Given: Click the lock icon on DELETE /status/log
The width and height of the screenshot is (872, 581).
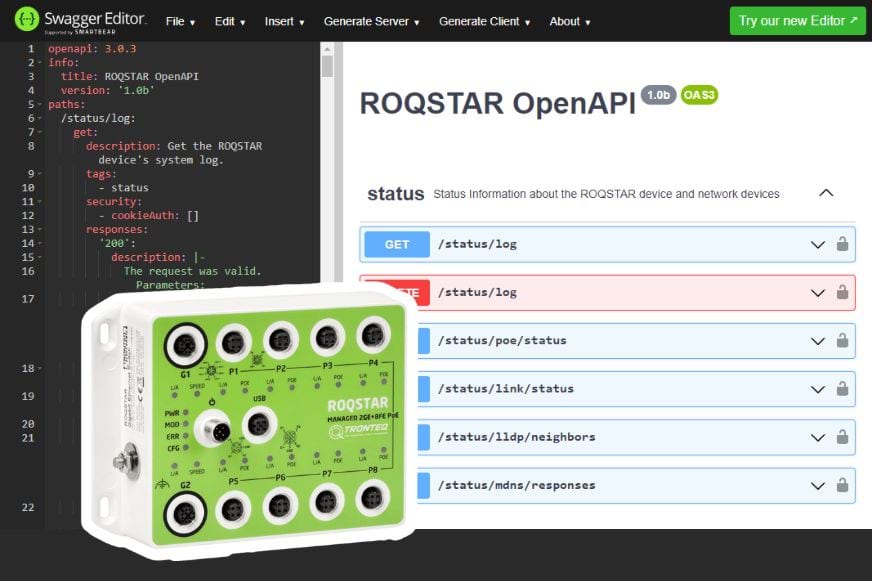Looking at the screenshot, I should [x=843, y=292].
